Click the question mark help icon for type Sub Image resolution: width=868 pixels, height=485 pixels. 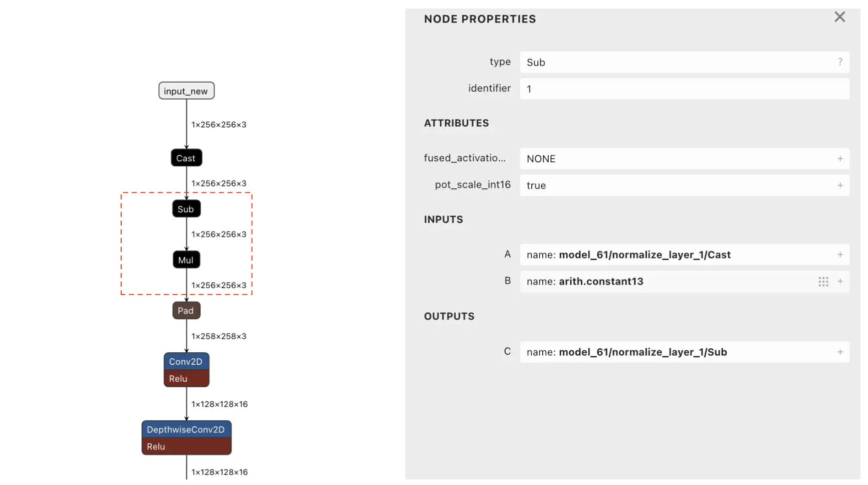click(x=840, y=62)
